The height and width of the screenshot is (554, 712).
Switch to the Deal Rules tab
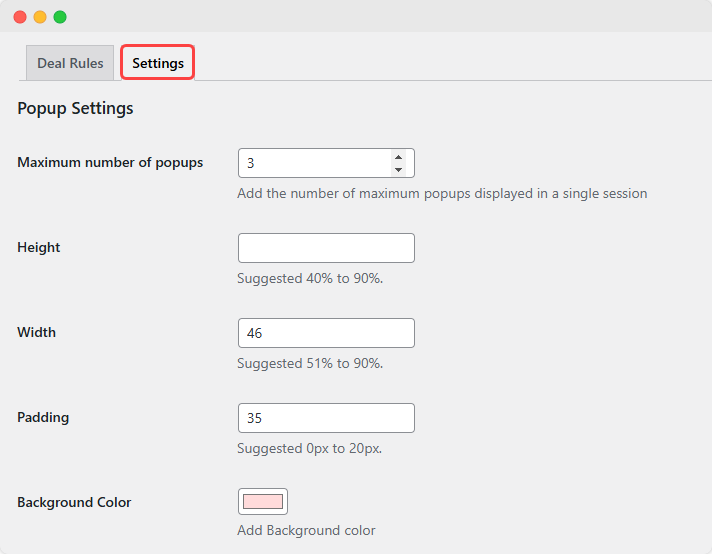point(70,63)
